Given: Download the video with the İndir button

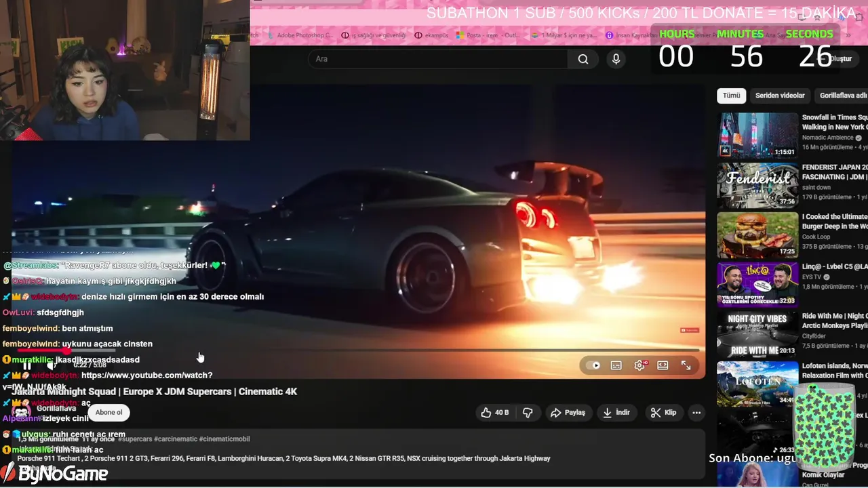Looking at the screenshot, I should (x=616, y=412).
